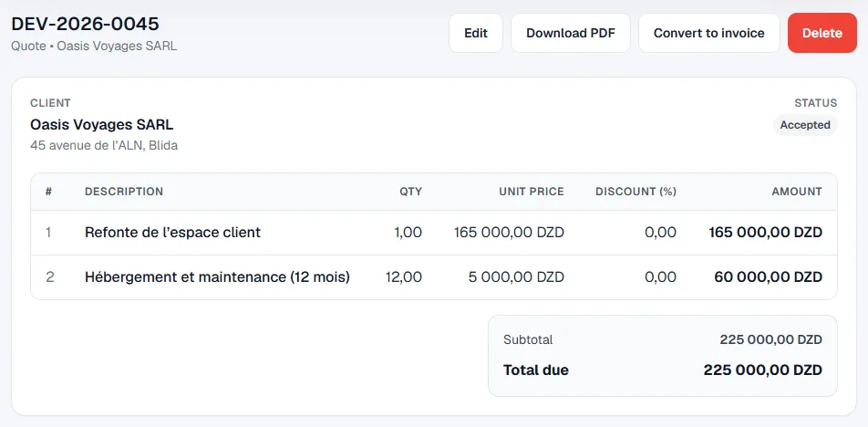Click the Edit button
This screenshot has height=427, width=868.
(x=476, y=33)
